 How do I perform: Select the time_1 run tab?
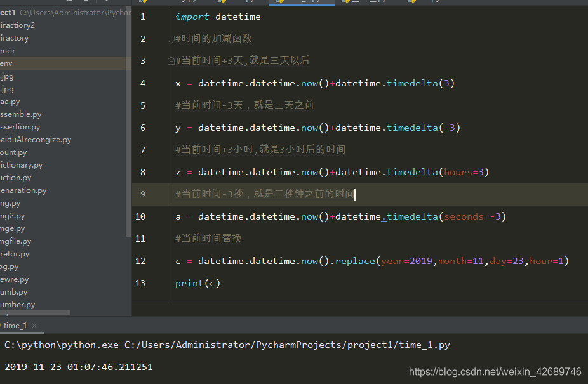pyautogui.click(x=15, y=326)
